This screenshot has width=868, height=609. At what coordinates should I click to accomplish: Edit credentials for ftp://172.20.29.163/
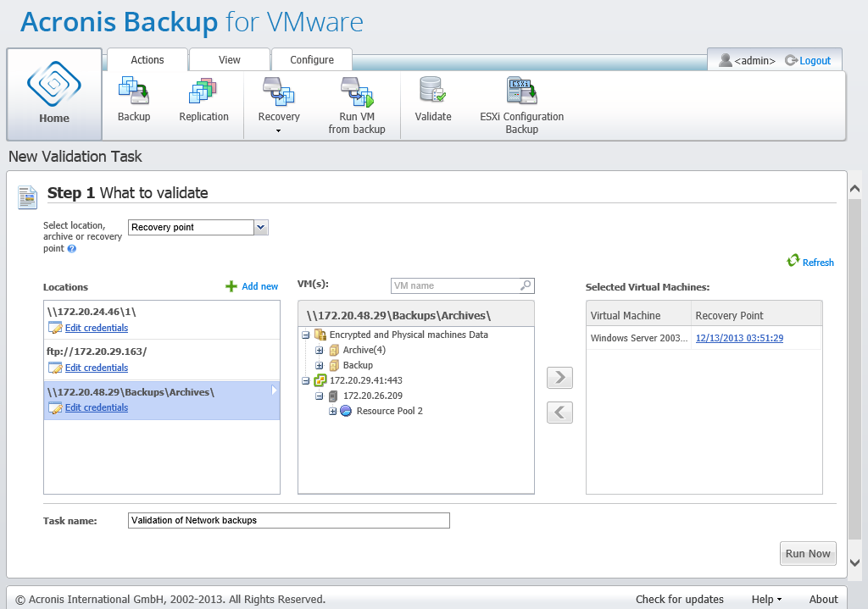point(97,368)
